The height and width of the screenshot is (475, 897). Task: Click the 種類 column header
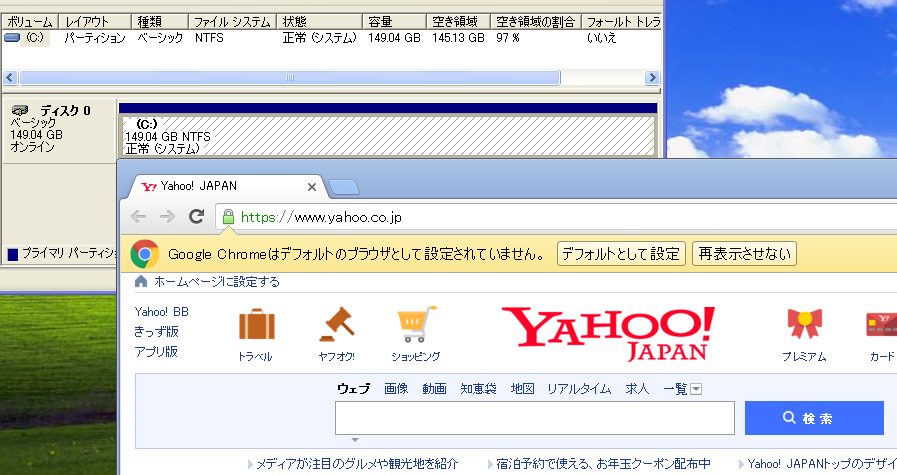click(x=160, y=22)
